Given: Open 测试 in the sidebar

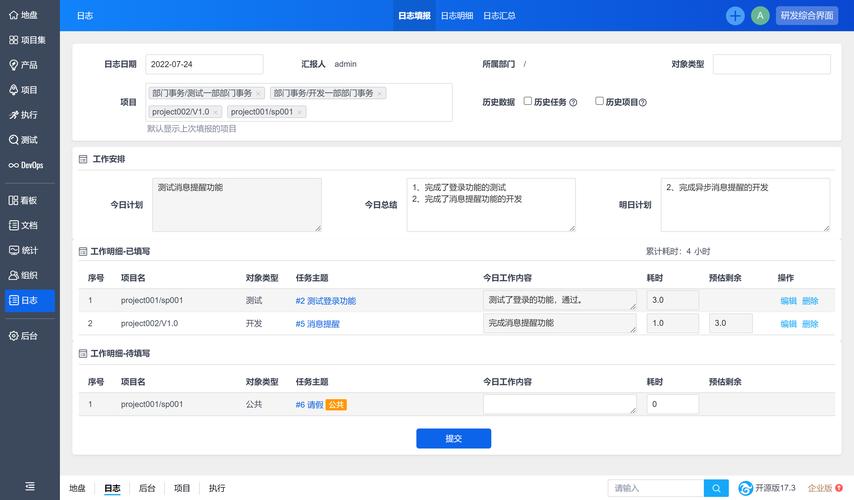Looking at the screenshot, I should point(23,140).
